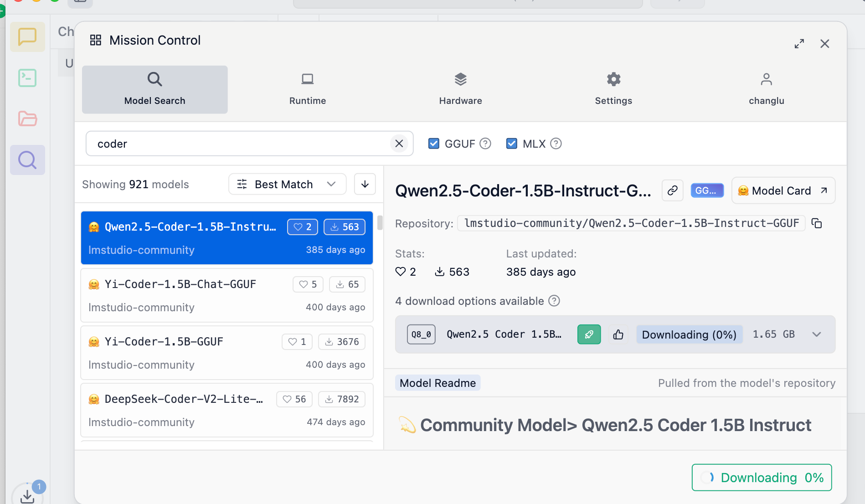Viewport: 865px width, 504px height.
Task: Show MLX format help tooltip
Action: click(x=556, y=144)
